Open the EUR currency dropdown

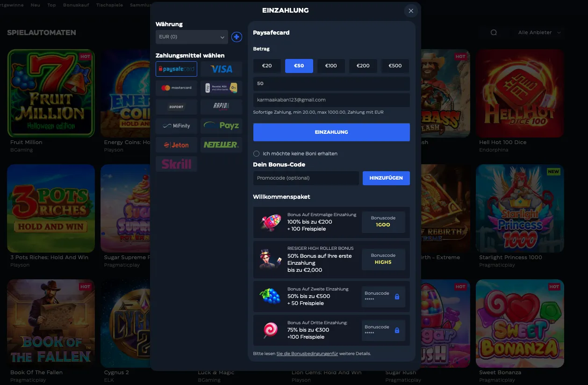coord(192,36)
